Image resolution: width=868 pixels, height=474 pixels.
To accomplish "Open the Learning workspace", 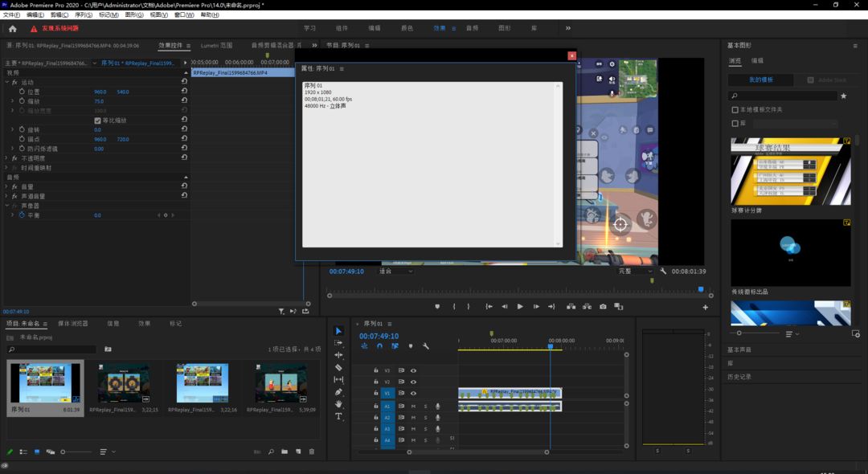I will pos(309,28).
